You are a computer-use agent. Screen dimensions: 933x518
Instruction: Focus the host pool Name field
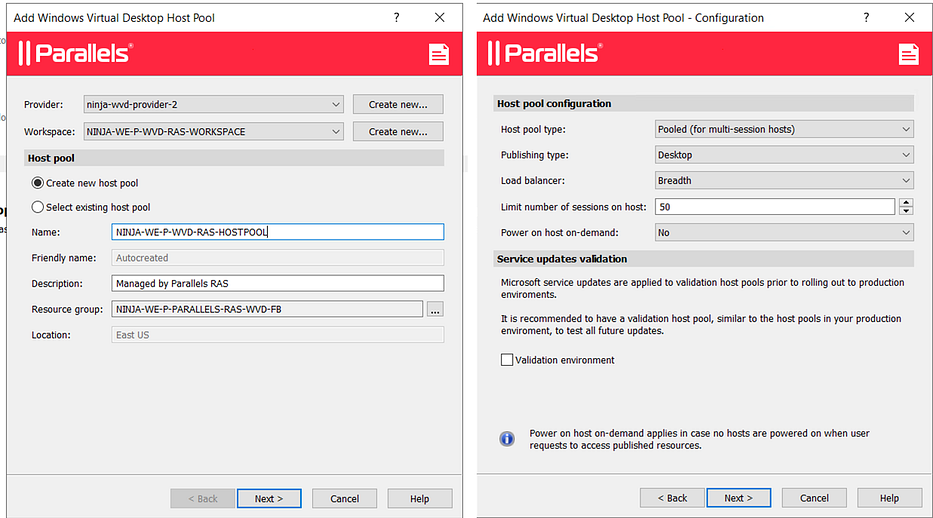277,232
